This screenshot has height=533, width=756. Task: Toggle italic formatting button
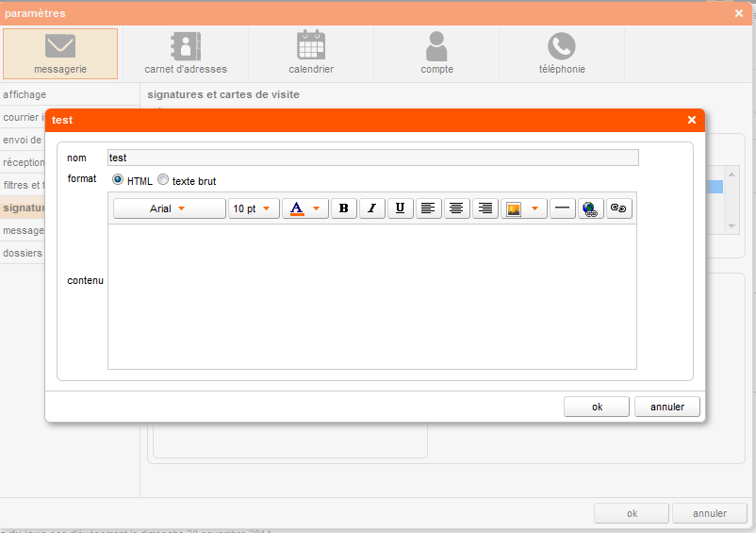coord(372,208)
